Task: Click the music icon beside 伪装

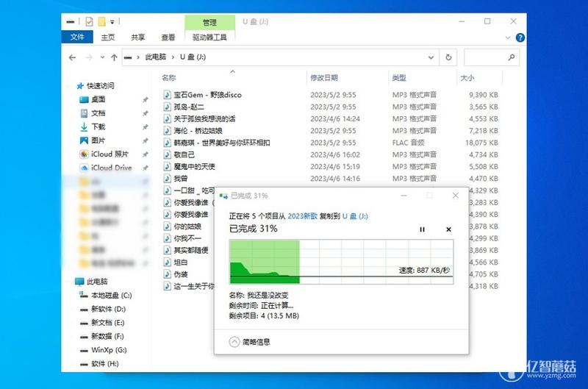Action: click(168, 274)
